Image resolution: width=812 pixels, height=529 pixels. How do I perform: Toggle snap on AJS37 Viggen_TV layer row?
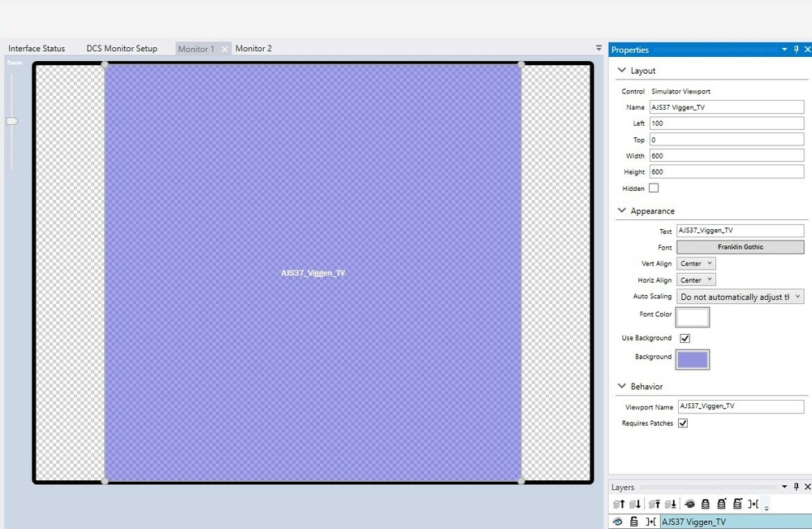(x=650, y=522)
